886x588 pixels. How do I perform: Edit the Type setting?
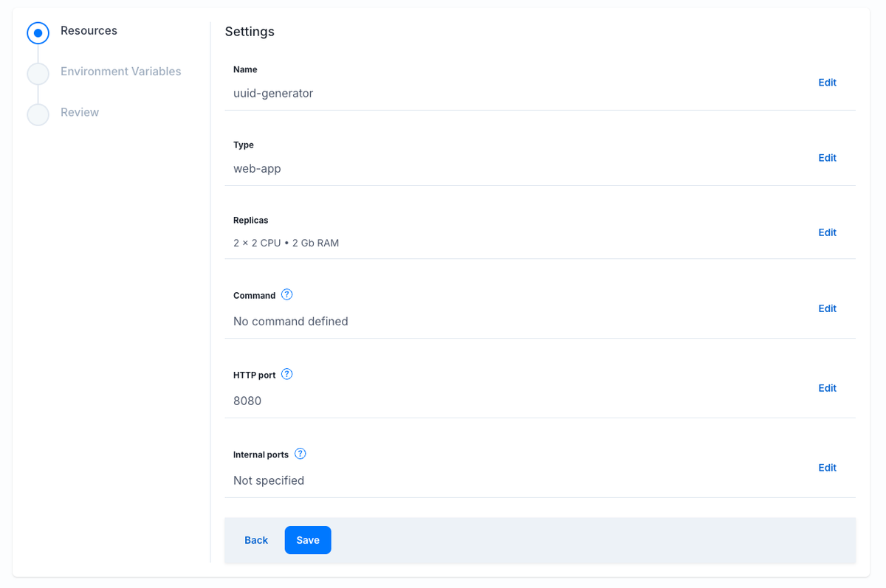click(x=827, y=158)
